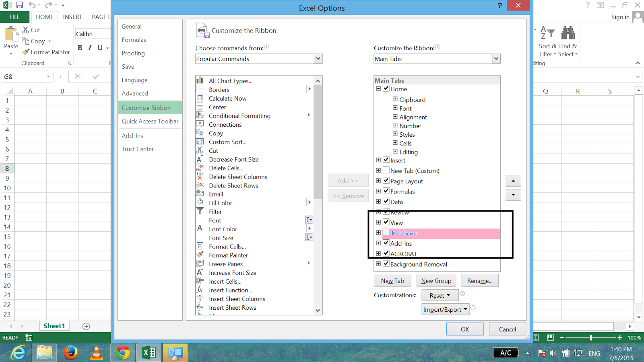Switch to the INSERT ribbon tab

pos(72,17)
